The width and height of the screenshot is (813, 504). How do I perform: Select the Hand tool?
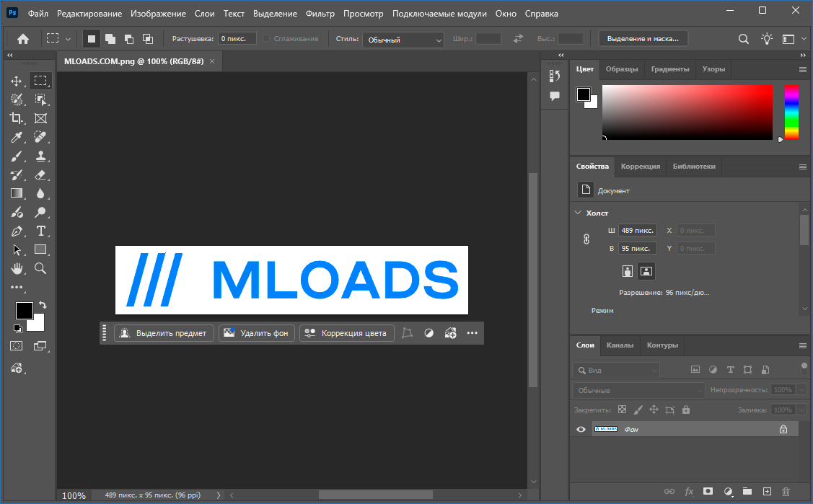click(17, 268)
